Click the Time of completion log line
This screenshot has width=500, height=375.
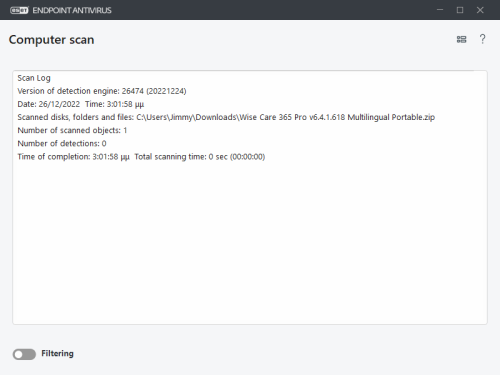(73, 157)
